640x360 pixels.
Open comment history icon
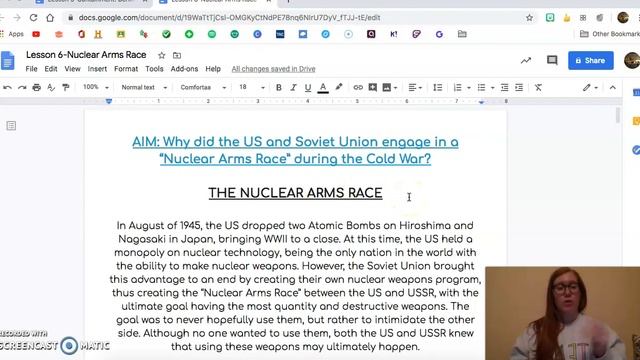pyautogui.click(x=552, y=60)
